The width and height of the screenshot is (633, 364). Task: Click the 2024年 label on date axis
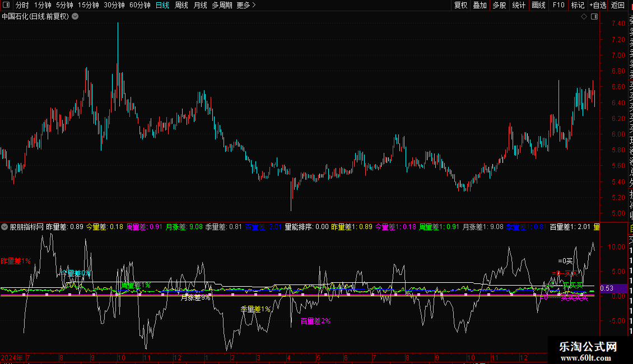[12, 357]
